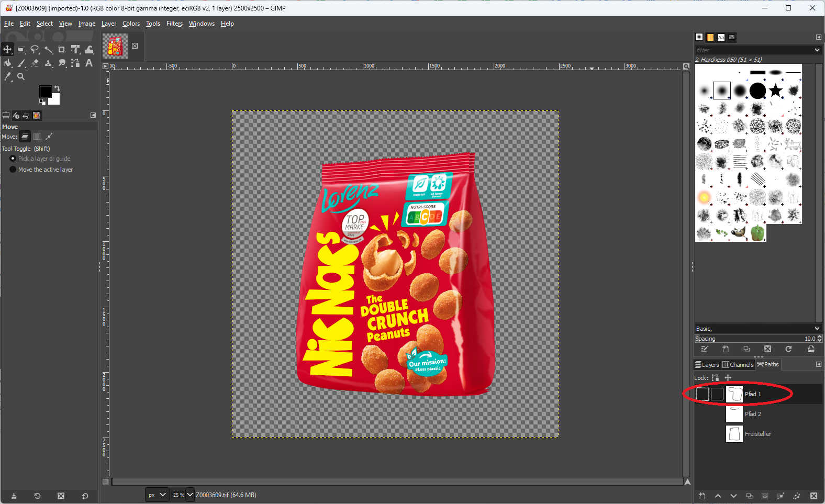Adjust the brush Spacing slider
The height and width of the screenshot is (504, 825).
tap(755, 339)
